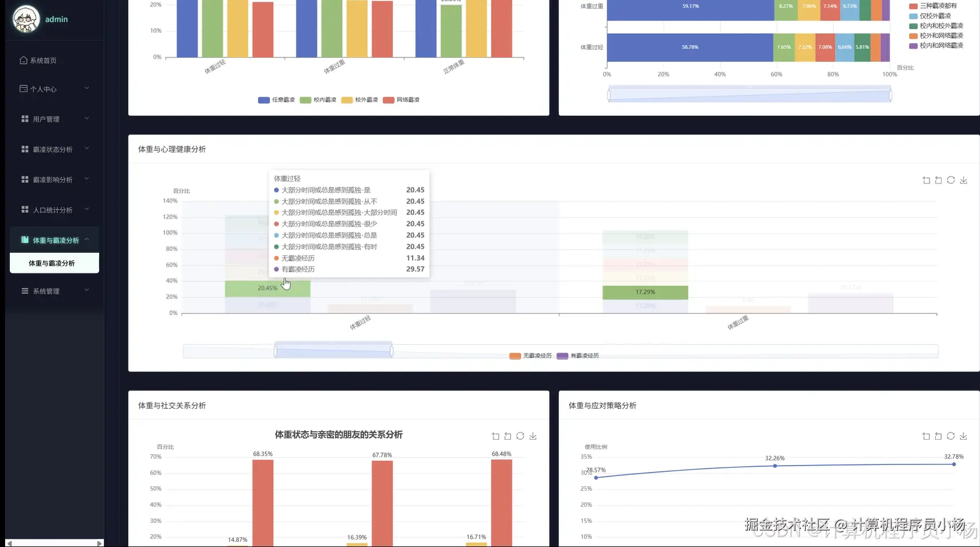Reset area zoom in 体重与应对策略分析 chart
The image size is (980, 547).
pyautogui.click(x=938, y=436)
